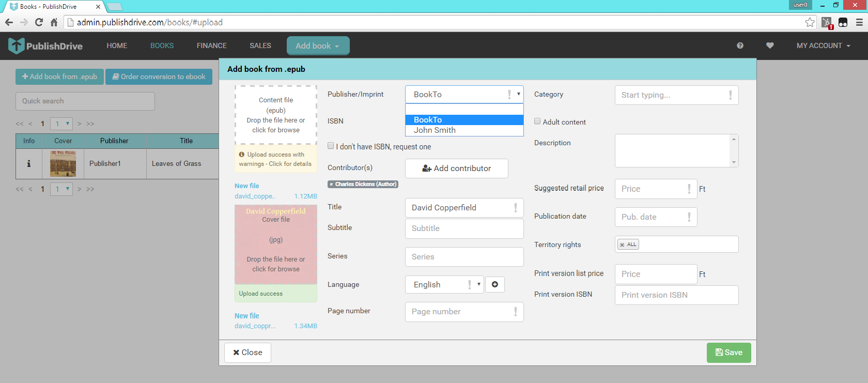The height and width of the screenshot is (383, 868).
Task: Click Add contributor button
Action: (x=457, y=168)
